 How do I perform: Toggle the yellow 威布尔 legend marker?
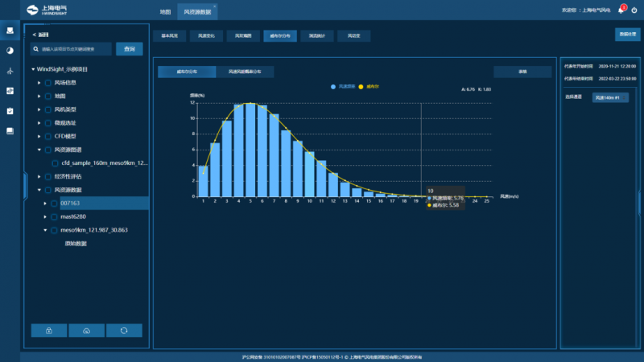tap(361, 85)
